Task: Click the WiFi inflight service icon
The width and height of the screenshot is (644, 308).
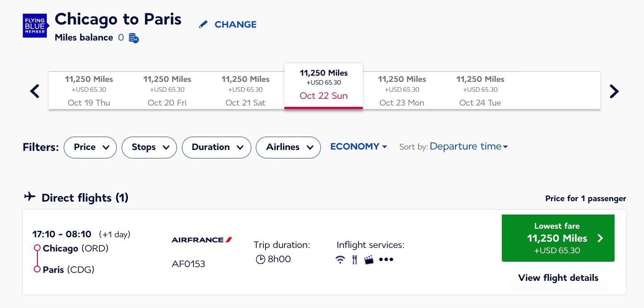Action: 340,259
